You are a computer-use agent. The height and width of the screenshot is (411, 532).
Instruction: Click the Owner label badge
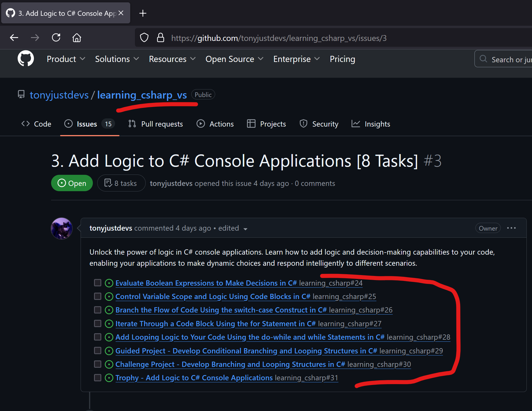pyautogui.click(x=488, y=228)
